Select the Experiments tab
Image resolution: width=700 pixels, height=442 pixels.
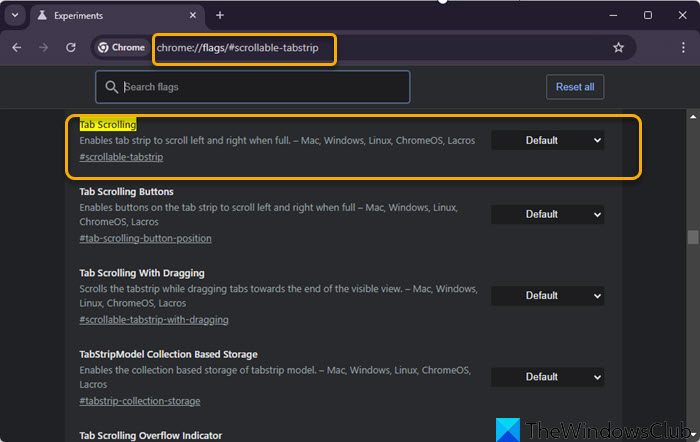[116, 15]
